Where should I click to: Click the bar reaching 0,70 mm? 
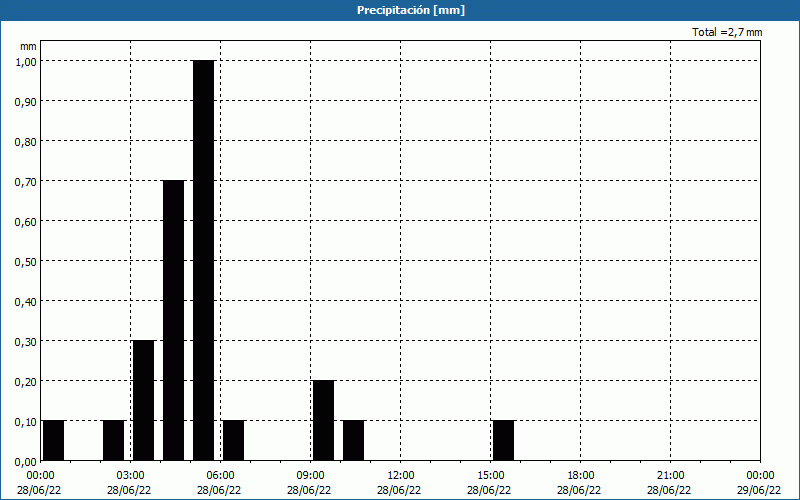click(x=173, y=320)
